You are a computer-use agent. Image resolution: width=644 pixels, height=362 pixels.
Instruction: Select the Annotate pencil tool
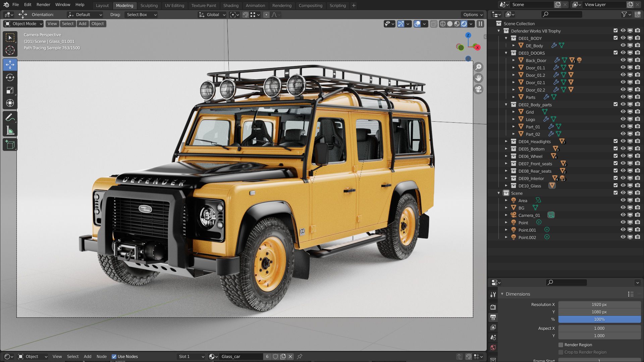coord(10,117)
